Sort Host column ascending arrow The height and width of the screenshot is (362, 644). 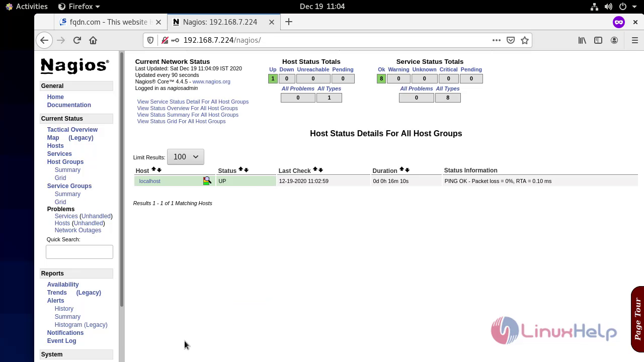[153, 170]
